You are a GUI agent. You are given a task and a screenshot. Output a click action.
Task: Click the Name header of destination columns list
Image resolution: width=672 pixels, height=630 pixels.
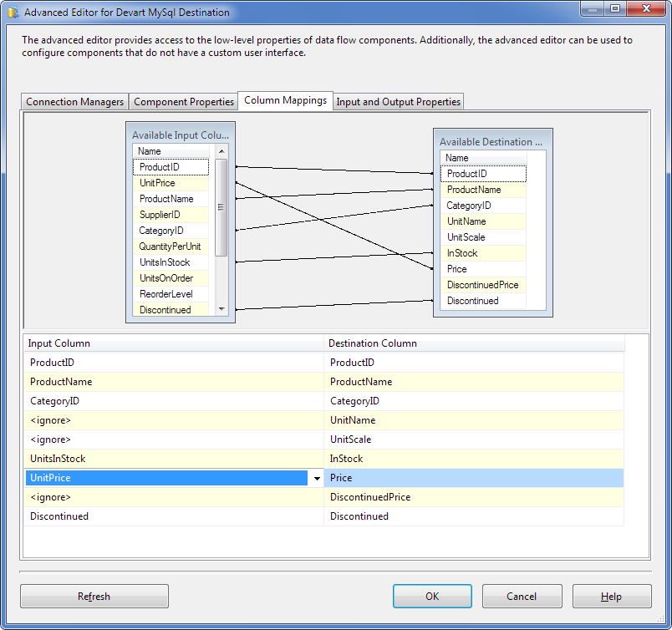click(483, 158)
